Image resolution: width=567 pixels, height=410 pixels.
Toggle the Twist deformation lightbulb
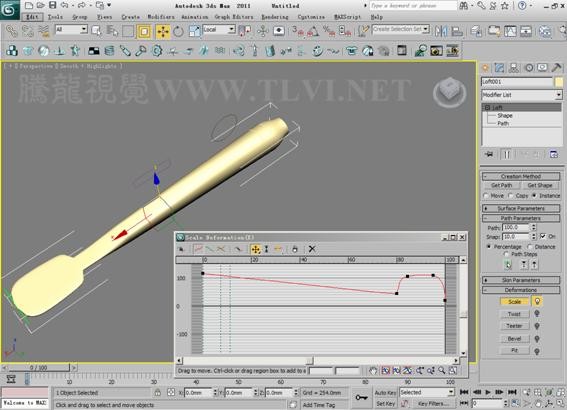(x=537, y=314)
